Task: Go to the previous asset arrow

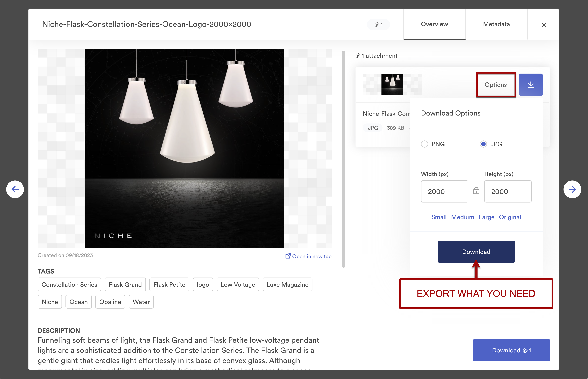Action: pos(15,189)
